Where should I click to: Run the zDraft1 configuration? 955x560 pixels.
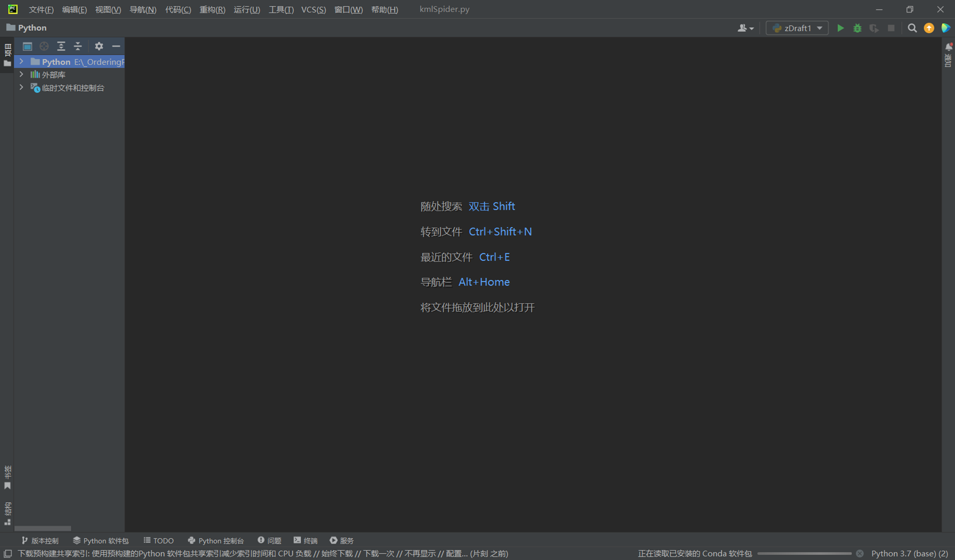(x=840, y=28)
